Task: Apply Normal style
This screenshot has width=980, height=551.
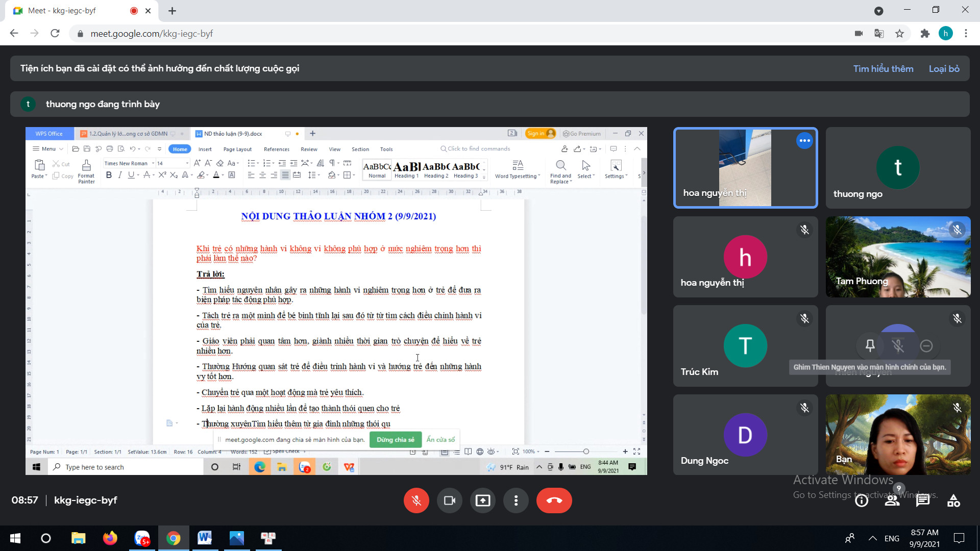Action: (377, 170)
